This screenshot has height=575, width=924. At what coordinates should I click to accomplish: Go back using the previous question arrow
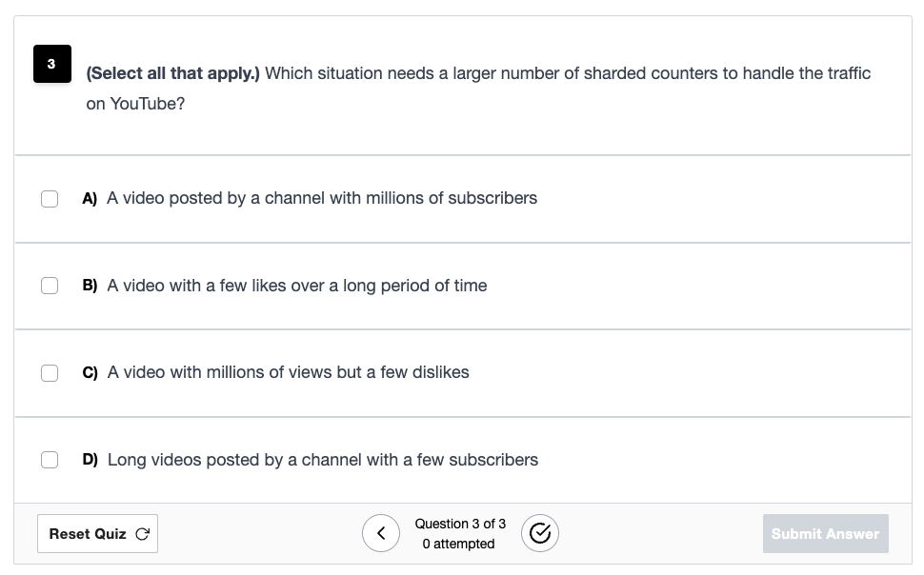[x=381, y=533]
